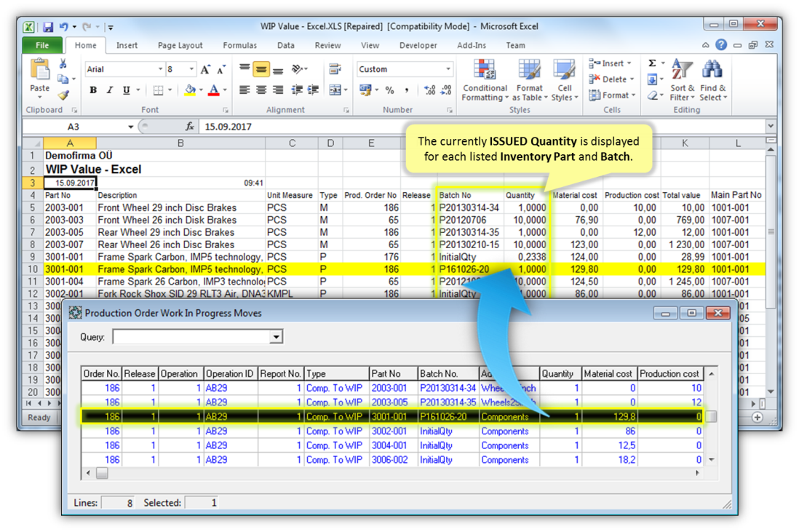Toggle Wrap Text for cells
Image resolution: width=799 pixels, height=532 pixels.
pos(335,69)
